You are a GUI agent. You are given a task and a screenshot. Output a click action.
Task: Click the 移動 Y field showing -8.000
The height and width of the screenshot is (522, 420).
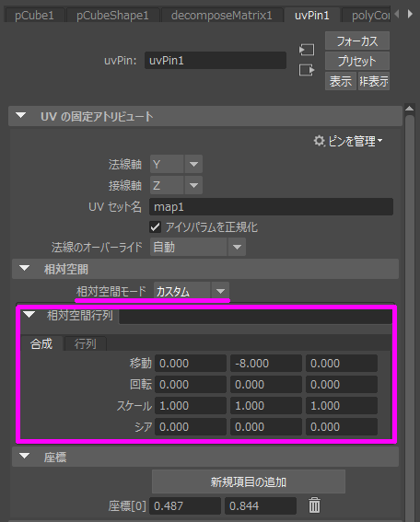click(x=266, y=363)
